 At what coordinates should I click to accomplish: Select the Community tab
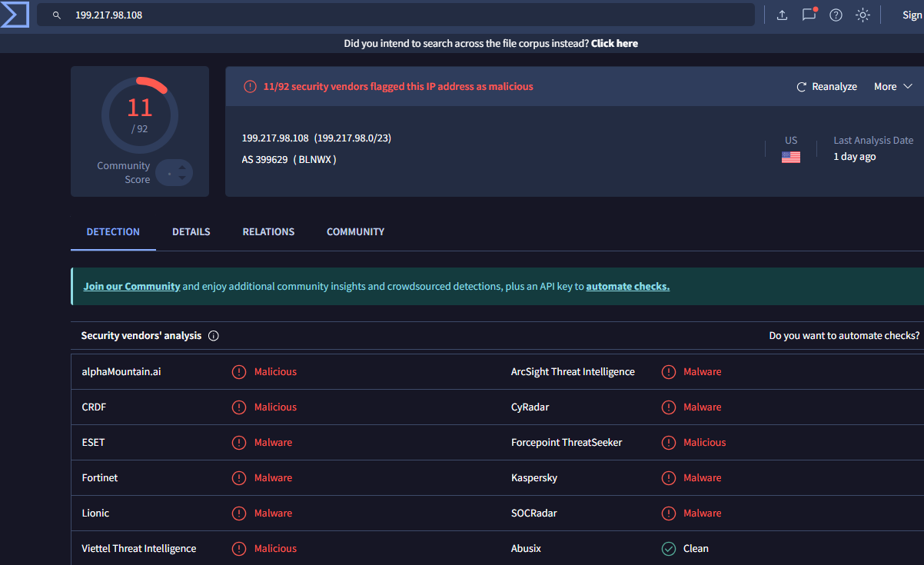point(355,231)
